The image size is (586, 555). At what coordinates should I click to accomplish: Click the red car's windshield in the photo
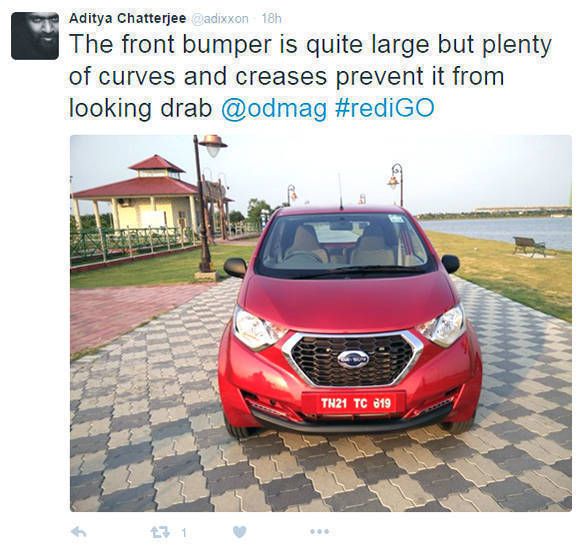pyautogui.click(x=344, y=243)
